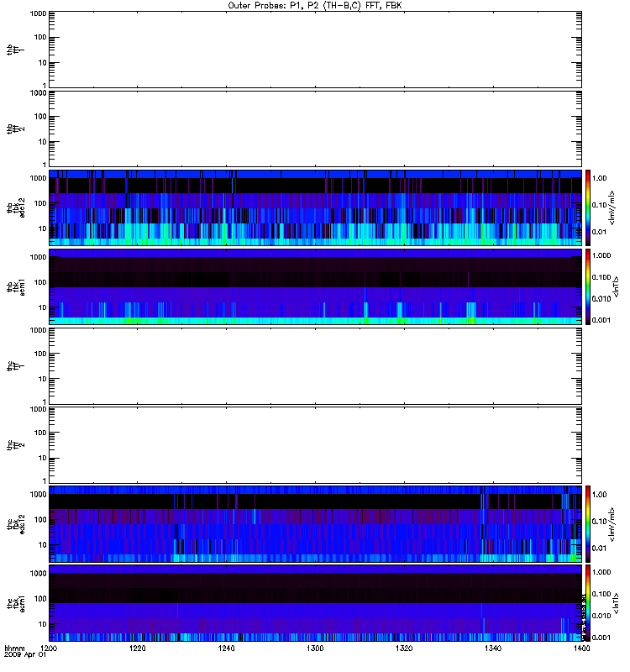Viewport: 630px width, 672px height.
Task: Click the 1400 time axis label
Action: tap(581, 648)
